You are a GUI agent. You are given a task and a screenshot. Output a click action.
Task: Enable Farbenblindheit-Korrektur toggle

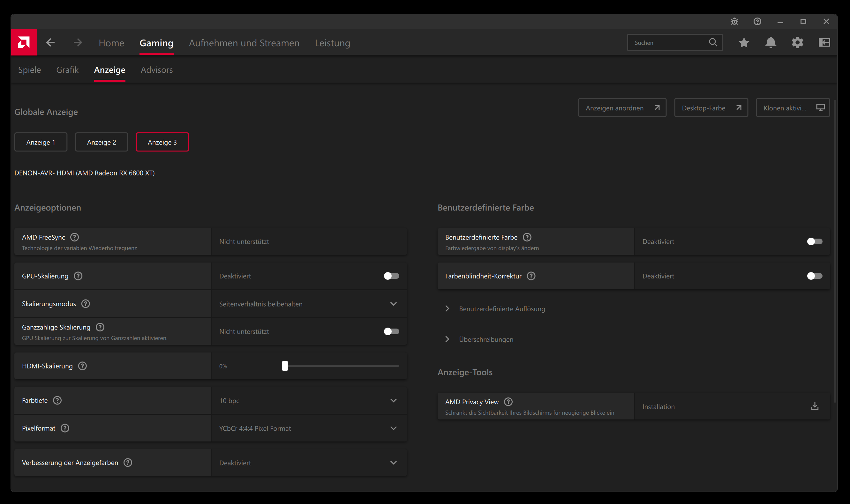click(814, 276)
